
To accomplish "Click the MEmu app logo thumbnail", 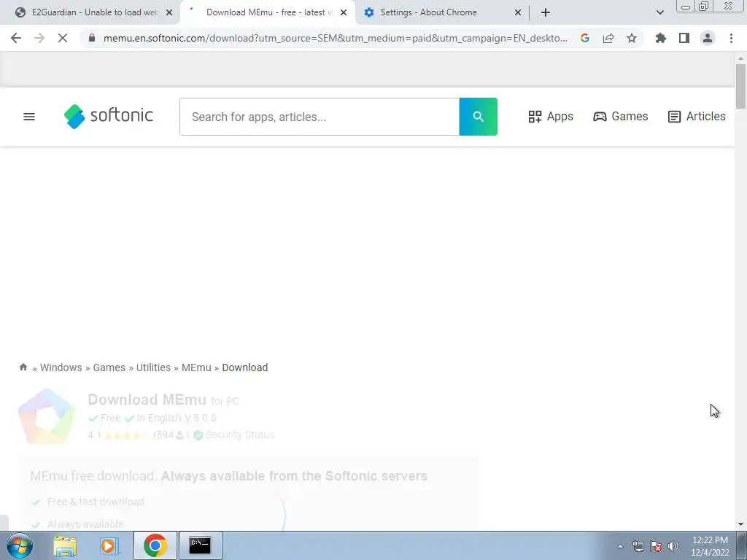I will (x=47, y=416).
